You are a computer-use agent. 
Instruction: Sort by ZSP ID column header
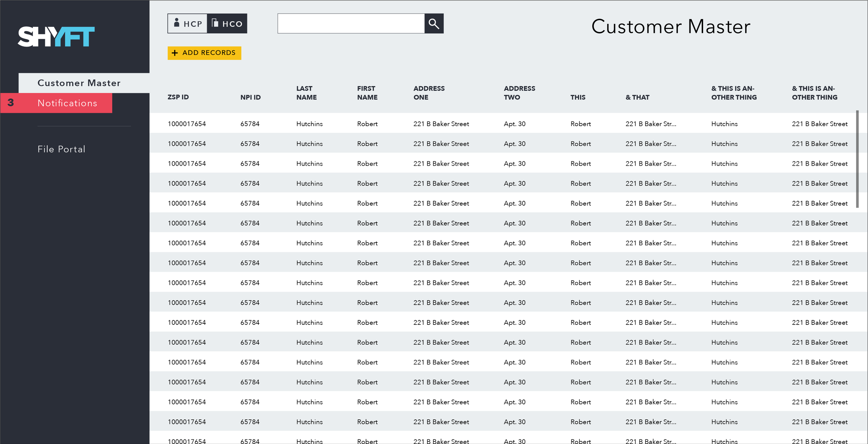point(178,97)
